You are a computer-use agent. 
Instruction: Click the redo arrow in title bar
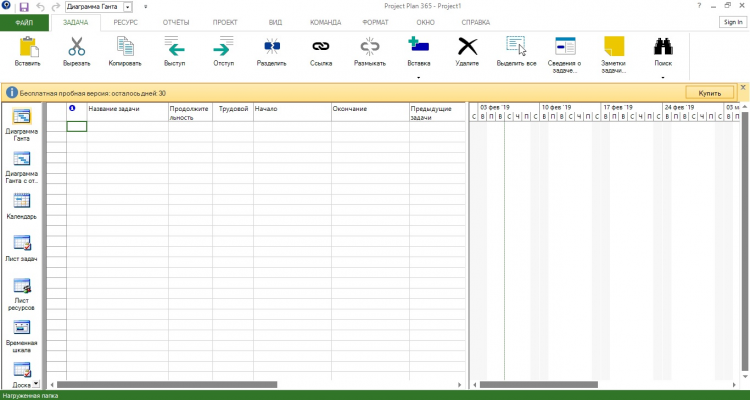click(x=55, y=7)
